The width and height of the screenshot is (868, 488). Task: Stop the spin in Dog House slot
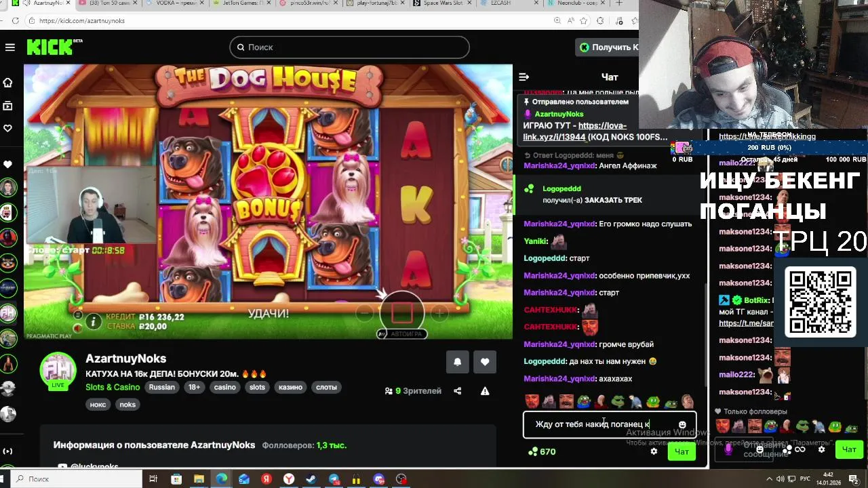tap(401, 313)
